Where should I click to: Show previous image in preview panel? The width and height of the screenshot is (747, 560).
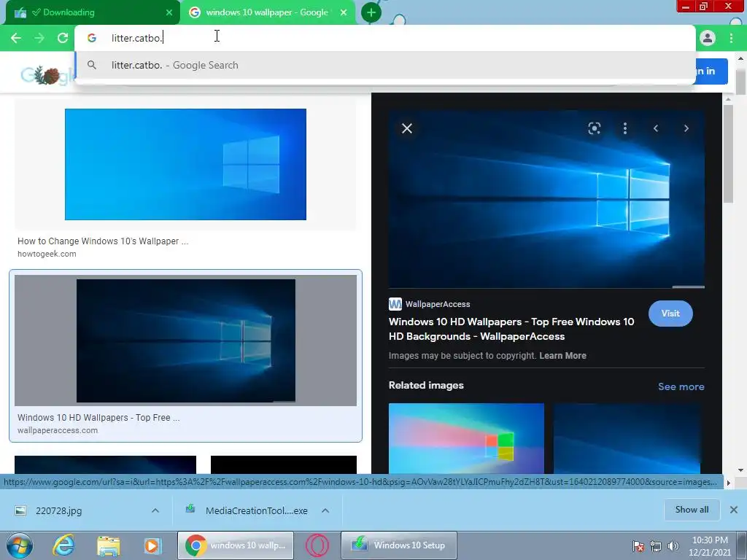(656, 128)
